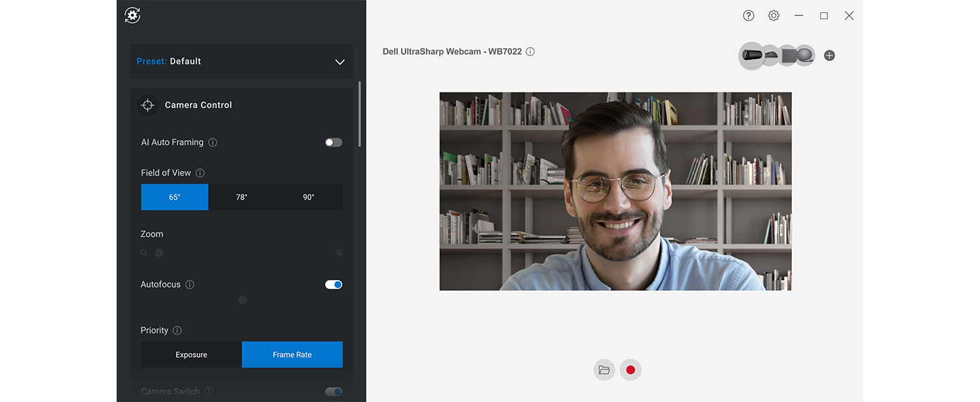The height and width of the screenshot is (402, 980).
Task: Select the 90° field of view
Action: point(309,198)
